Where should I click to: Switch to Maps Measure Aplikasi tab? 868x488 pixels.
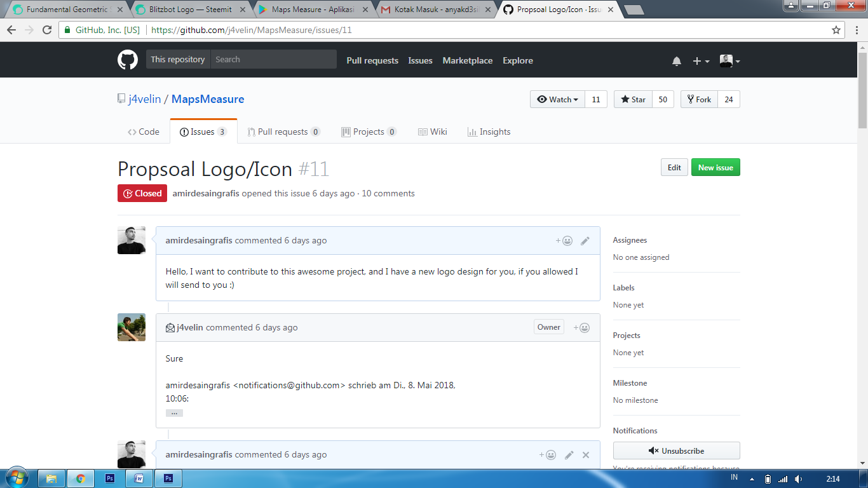coord(313,10)
